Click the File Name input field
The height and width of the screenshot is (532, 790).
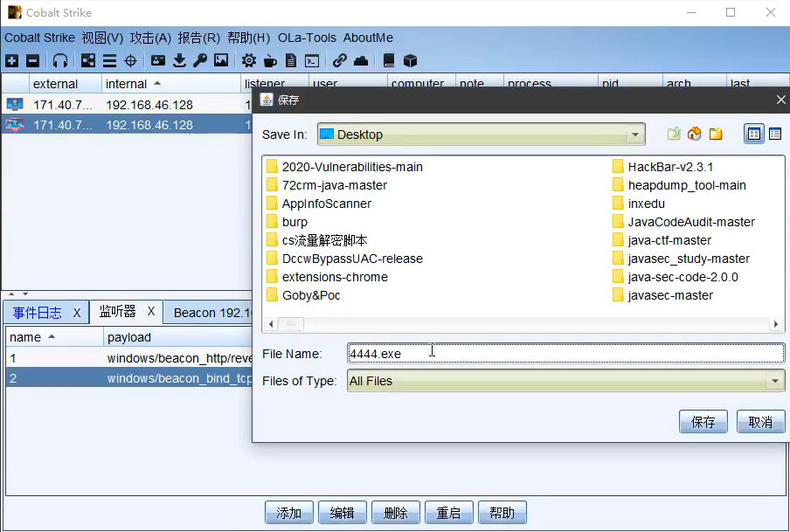click(565, 354)
